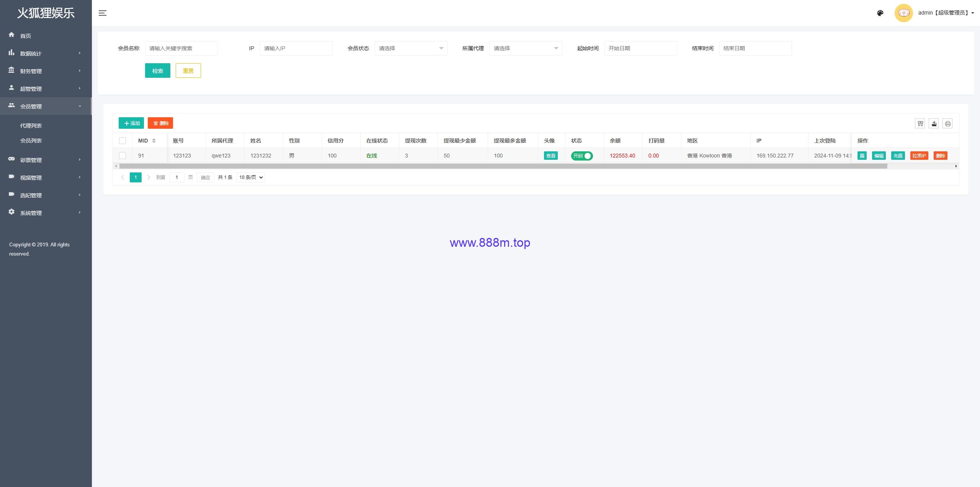Click the sidebar collapse hamburger icon

click(102, 13)
